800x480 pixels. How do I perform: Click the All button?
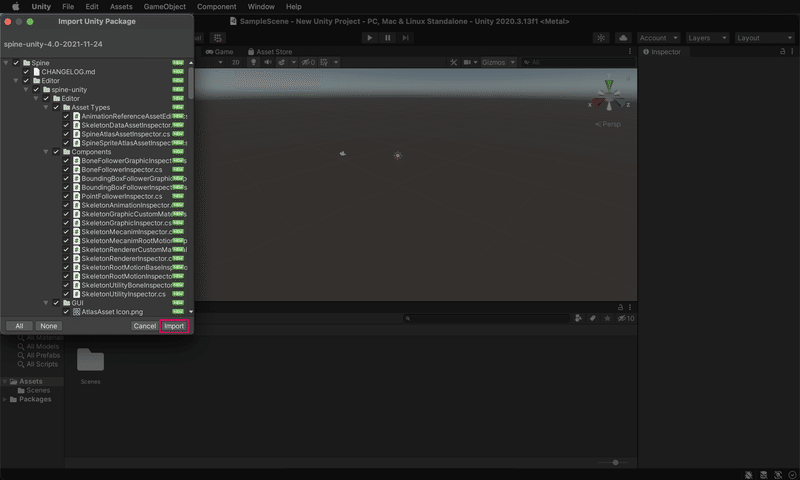(19, 326)
